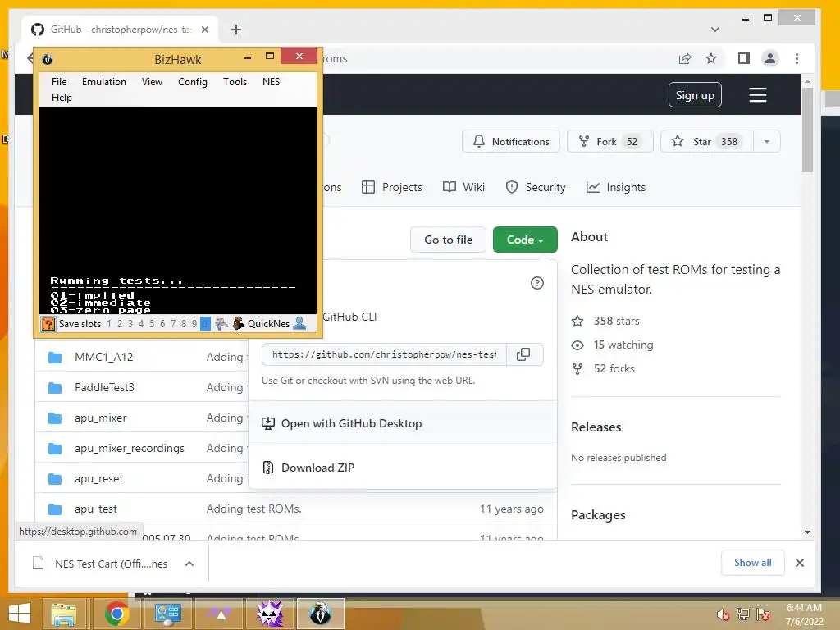Open the Help menu in BizHawk
The height and width of the screenshot is (630, 840).
point(62,98)
